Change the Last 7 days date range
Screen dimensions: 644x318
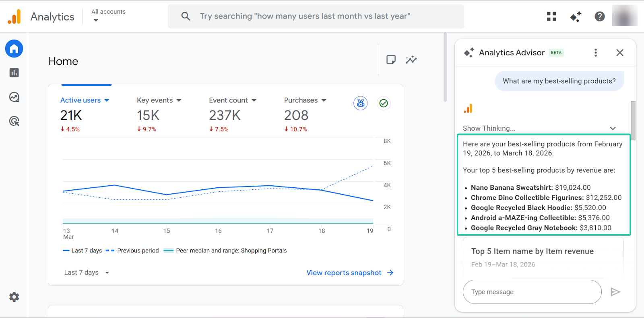point(87,273)
